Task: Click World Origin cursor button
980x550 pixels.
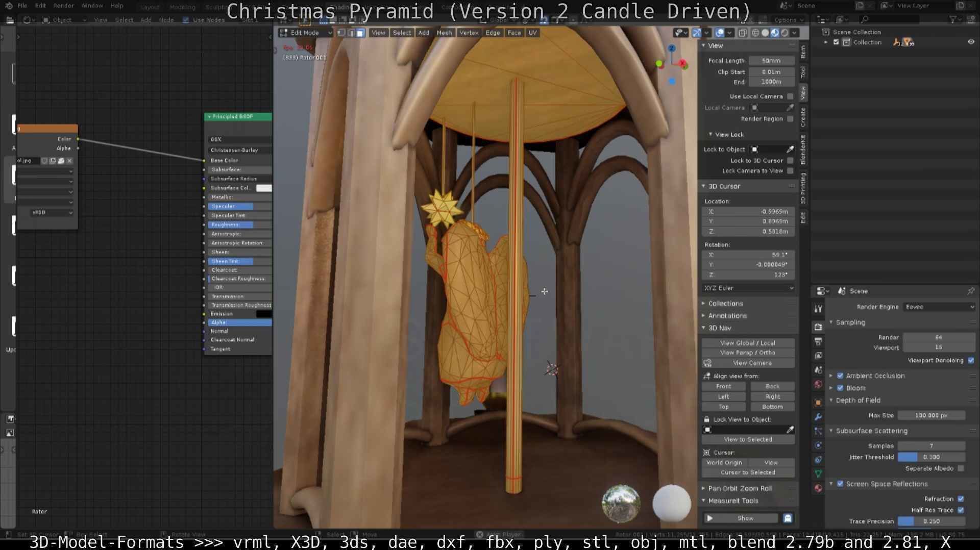Action: (724, 463)
